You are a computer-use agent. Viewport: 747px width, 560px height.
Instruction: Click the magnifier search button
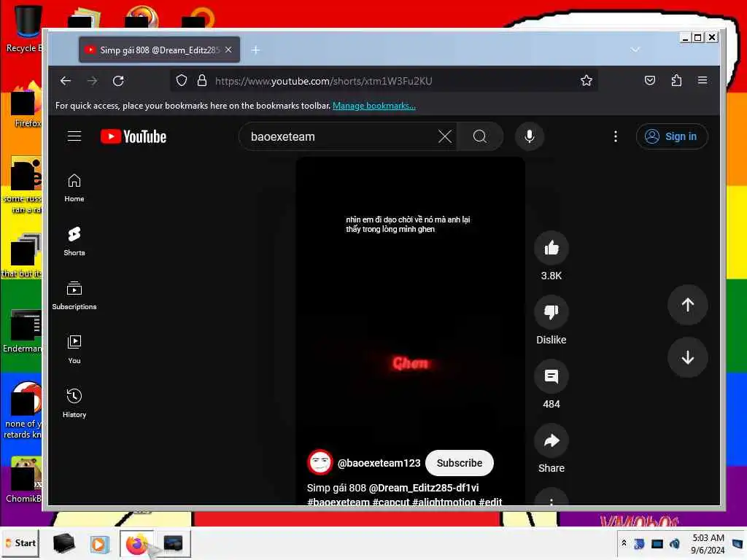[480, 136]
